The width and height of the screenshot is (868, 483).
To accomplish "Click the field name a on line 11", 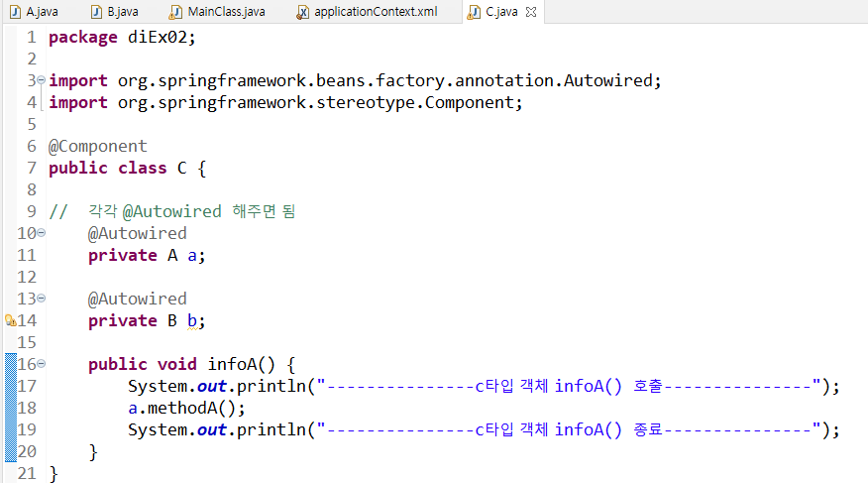I will coord(192,255).
